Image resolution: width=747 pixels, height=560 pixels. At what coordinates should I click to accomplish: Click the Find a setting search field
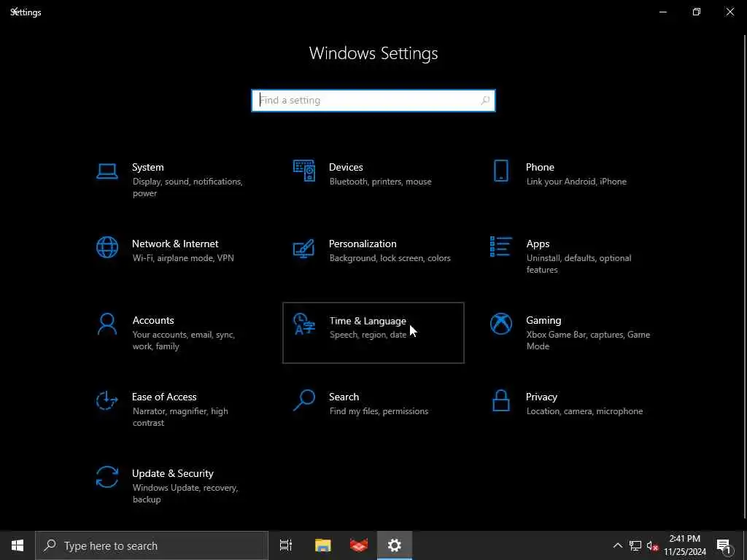tap(373, 101)
